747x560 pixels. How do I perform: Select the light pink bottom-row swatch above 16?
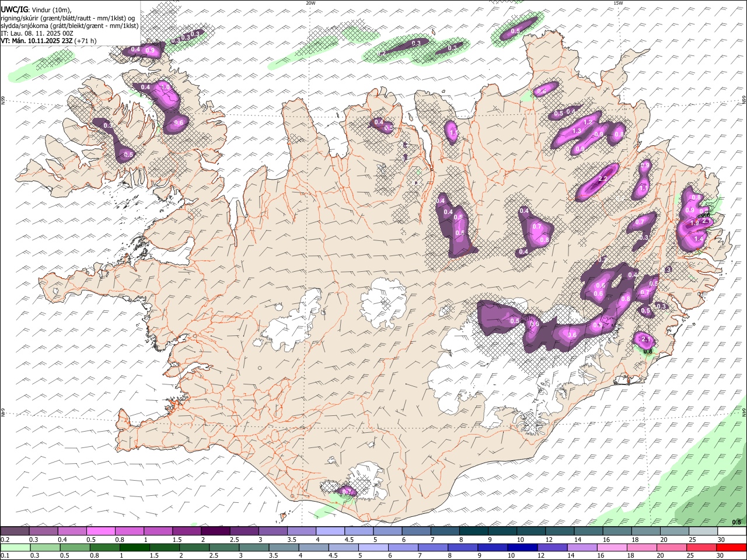click(x=612, y=548)
